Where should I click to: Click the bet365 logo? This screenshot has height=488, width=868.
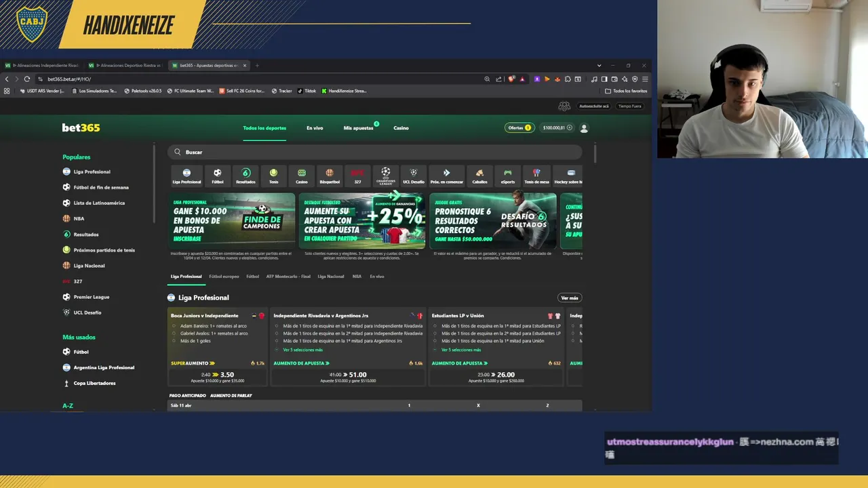click(x=81, y=127)
